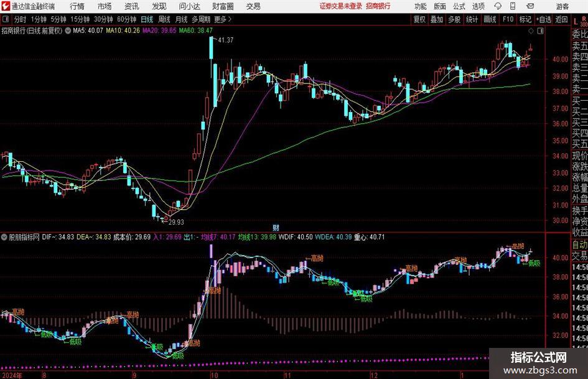The image size is (588, 379).
Task: Open the mail envelope icon
Action: (530, 6)
